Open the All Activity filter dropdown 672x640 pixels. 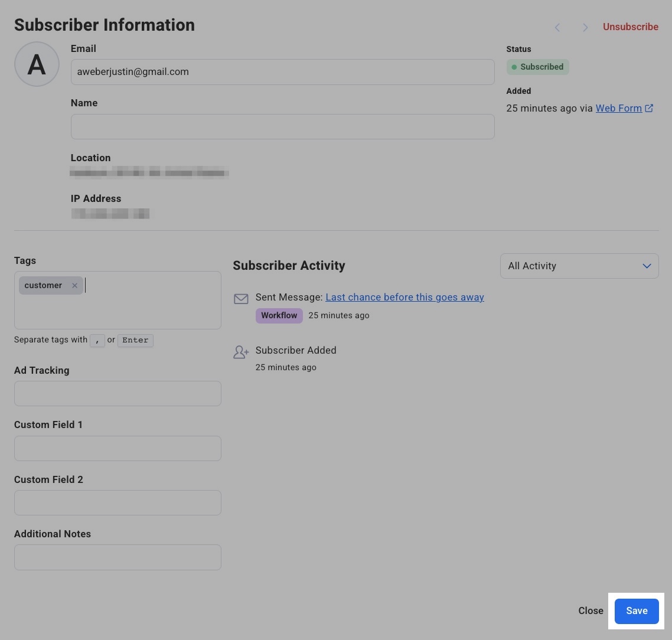(x=579, y=266)
